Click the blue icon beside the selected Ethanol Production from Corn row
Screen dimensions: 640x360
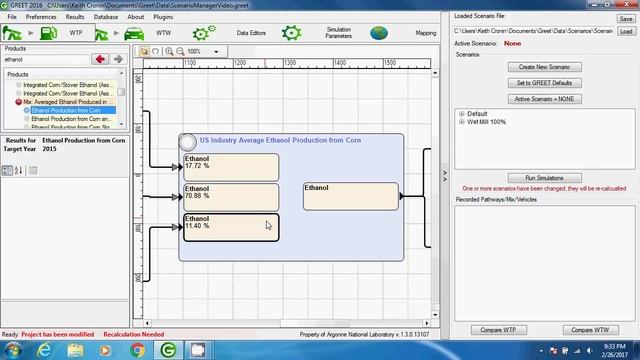click(x=27, y=110)
